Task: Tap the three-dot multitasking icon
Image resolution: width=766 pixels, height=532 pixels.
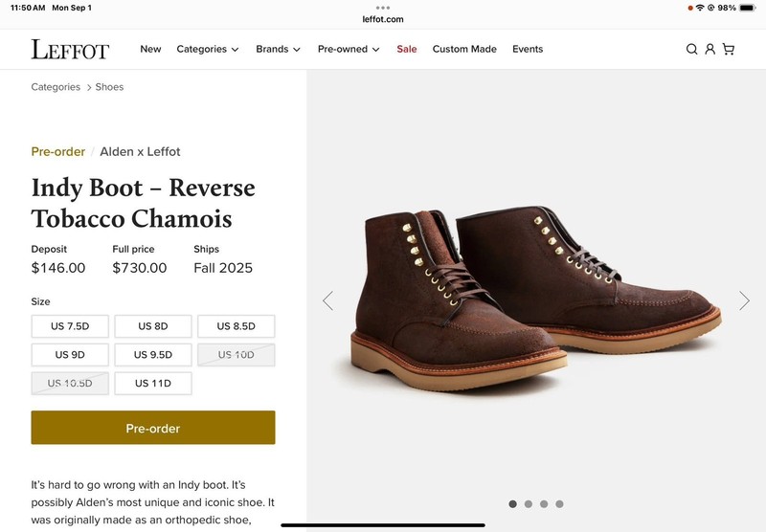Action: [383, 7]
